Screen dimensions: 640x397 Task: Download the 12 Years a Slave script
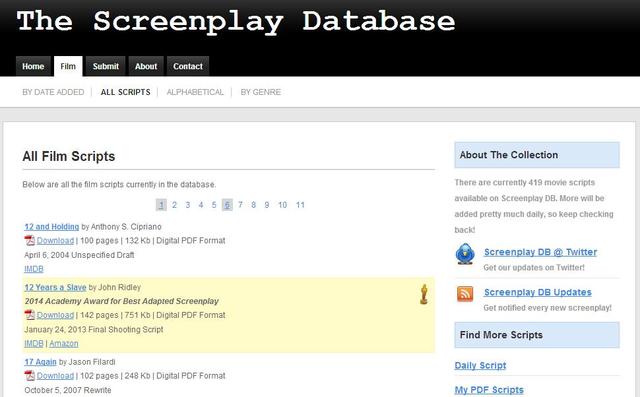tap(56, 315)
